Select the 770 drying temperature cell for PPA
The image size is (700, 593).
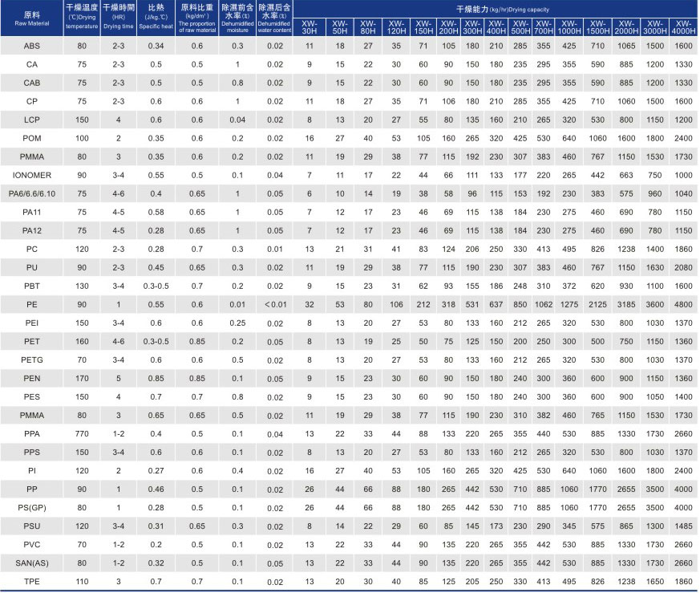coord(82,433)
